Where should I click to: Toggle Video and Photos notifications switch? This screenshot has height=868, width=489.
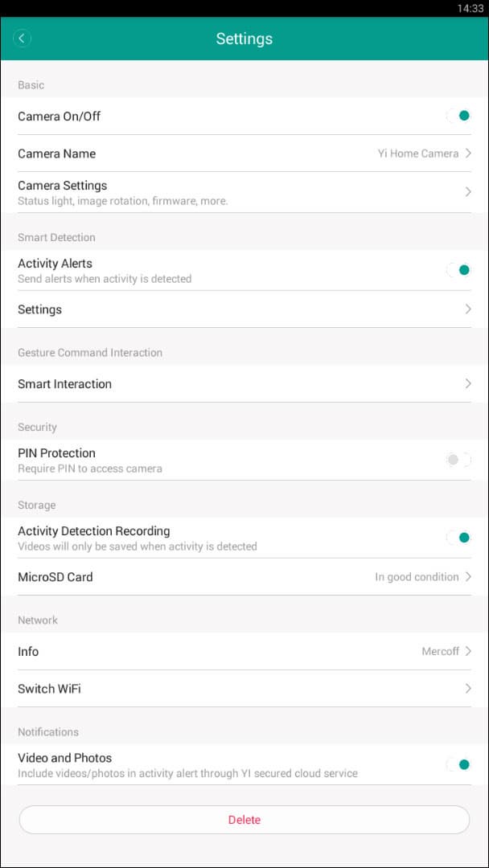(x=458, y=764)
